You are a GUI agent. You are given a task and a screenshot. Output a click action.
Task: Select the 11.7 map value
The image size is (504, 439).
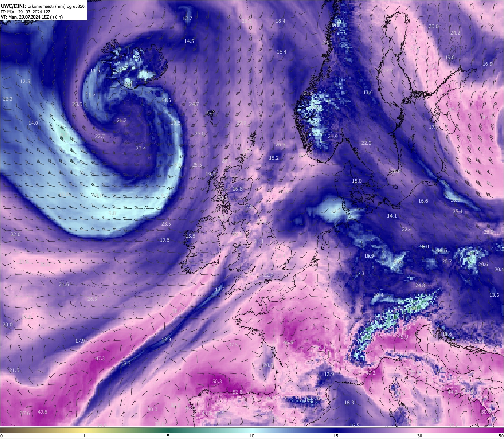pos(90,94)
